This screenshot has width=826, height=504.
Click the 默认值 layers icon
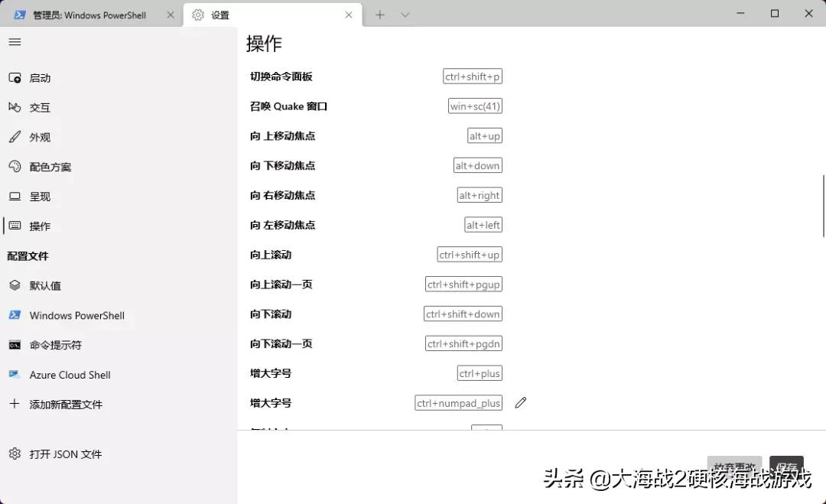click(x=15, y=285)
